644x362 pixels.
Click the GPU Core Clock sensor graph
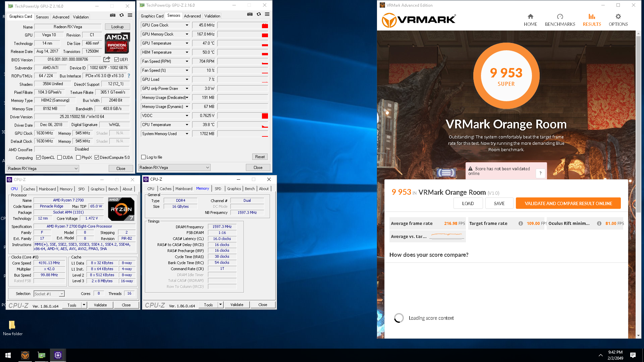(x=243, y=25)
